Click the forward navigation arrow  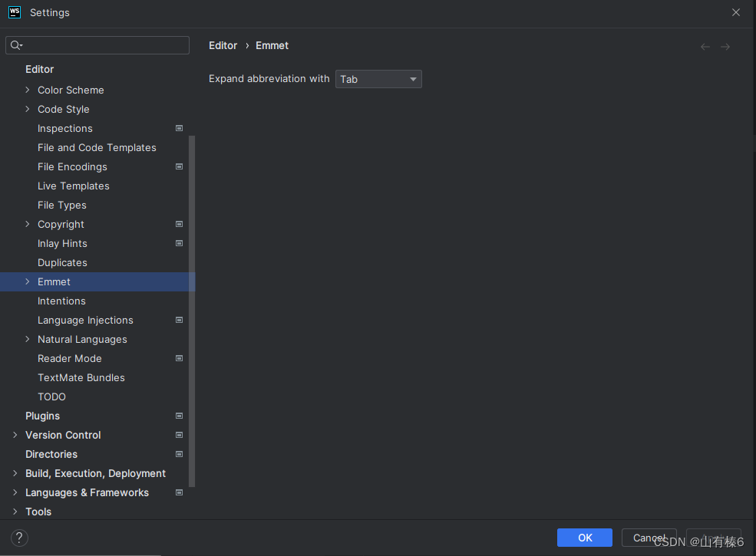click(725, 46)
